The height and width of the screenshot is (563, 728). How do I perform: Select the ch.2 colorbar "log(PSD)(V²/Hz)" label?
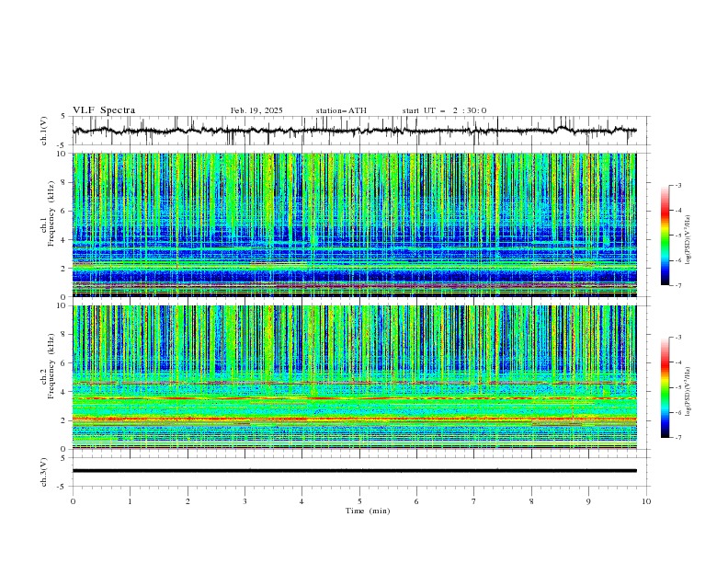click(688, 391)
